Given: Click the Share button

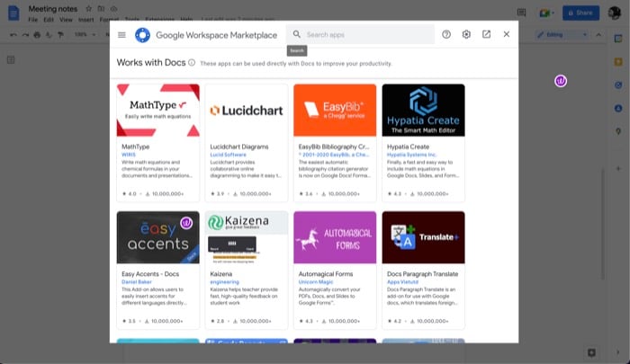Looking at the screenshot, I should pos(580,13).
